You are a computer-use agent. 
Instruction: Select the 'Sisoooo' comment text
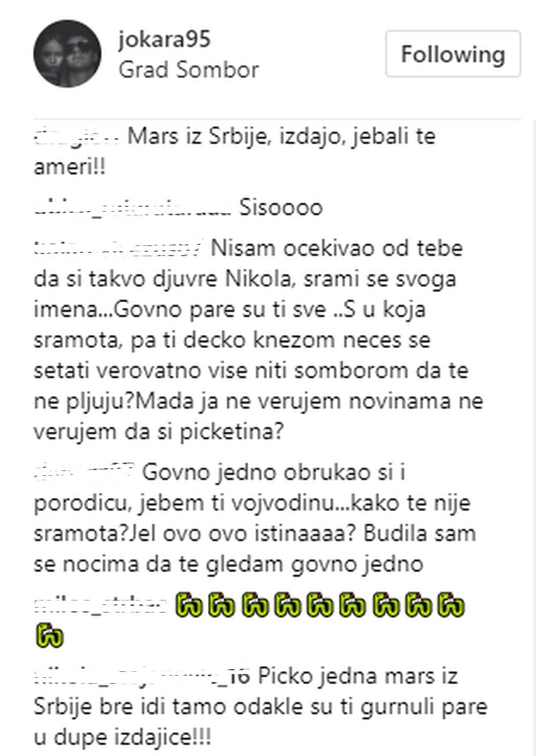click(x=281, y=207)
